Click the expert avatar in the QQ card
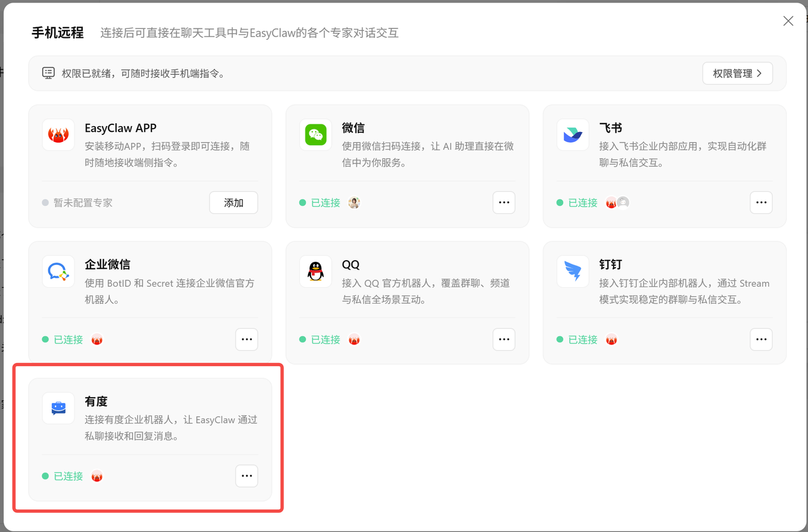The image size is (808, 532). pyautogui.click(x=354, y=340)
